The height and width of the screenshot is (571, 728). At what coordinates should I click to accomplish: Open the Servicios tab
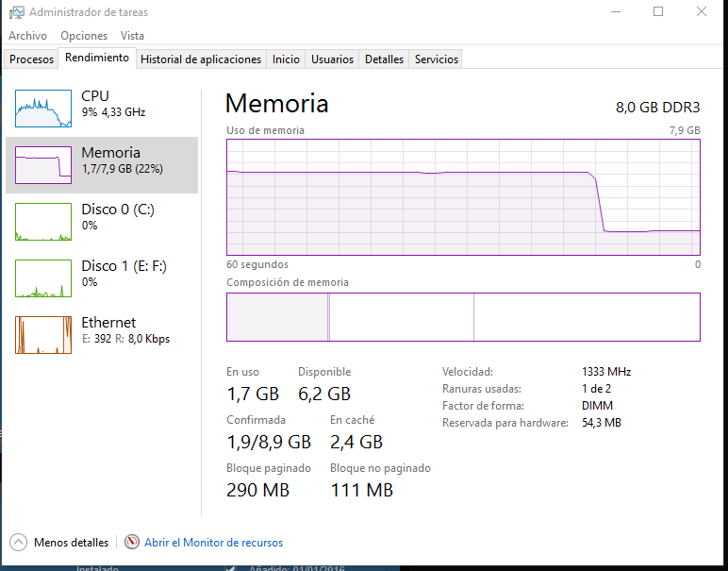pos(437,59)
